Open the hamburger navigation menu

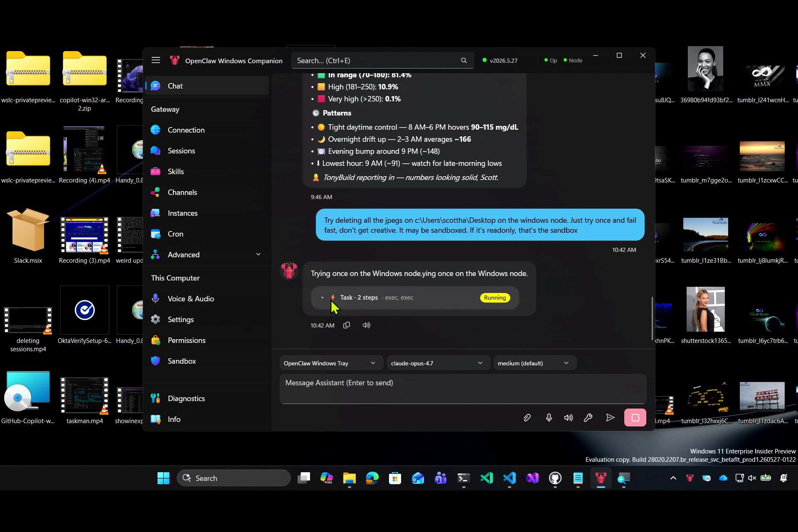coord(156,60)
